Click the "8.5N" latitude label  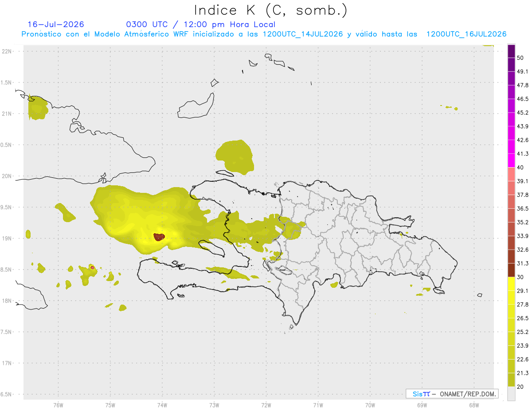(x=6, y=270)
